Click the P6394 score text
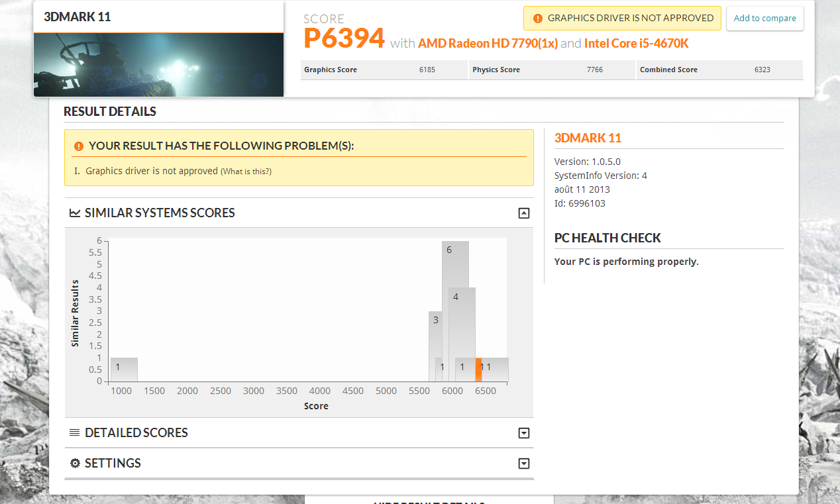840x504 pixels. 344,38
